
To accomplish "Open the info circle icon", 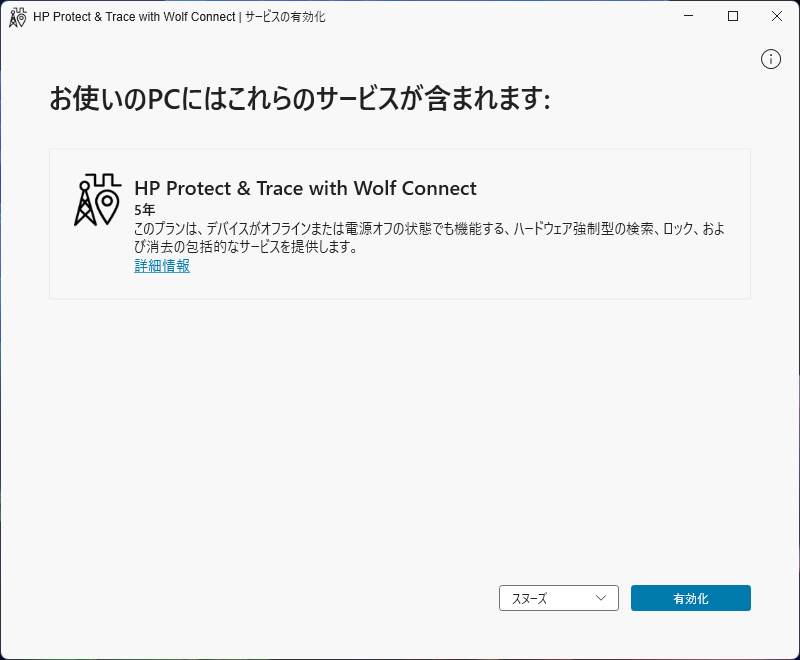I will [x=770, y=59].
